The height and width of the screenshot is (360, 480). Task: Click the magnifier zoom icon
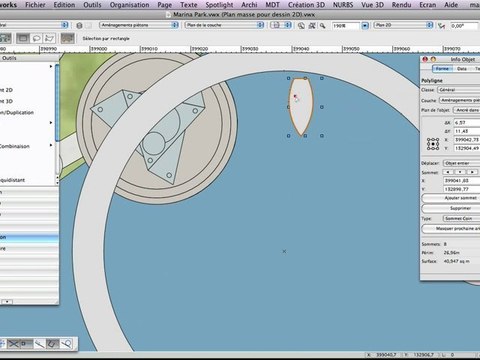point(323,25)
